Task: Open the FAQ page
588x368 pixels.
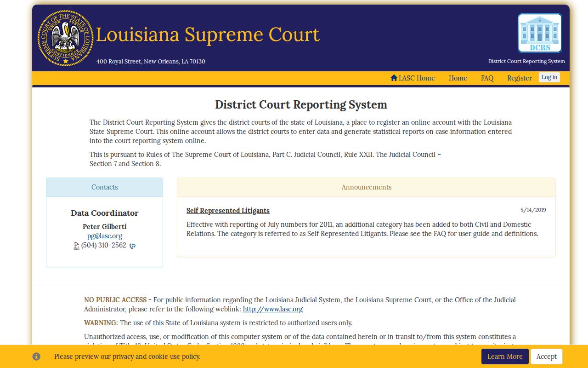Action: pos(487,78)
